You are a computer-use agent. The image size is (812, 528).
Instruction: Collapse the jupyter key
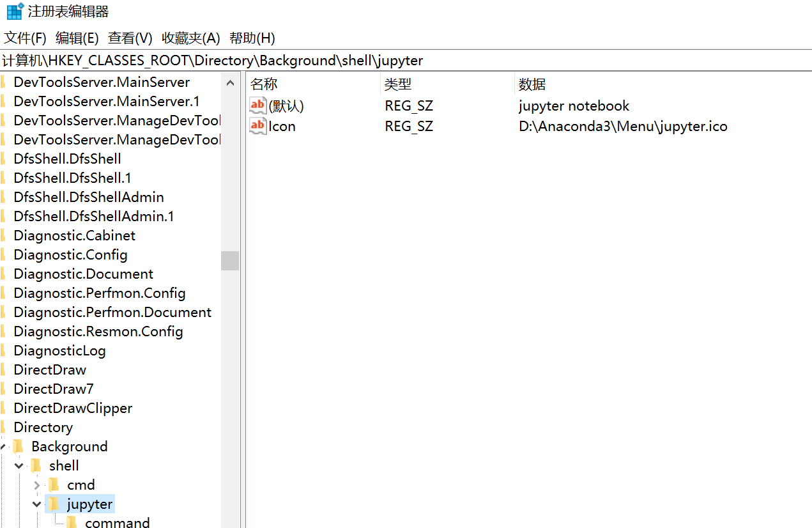(36, 504)
